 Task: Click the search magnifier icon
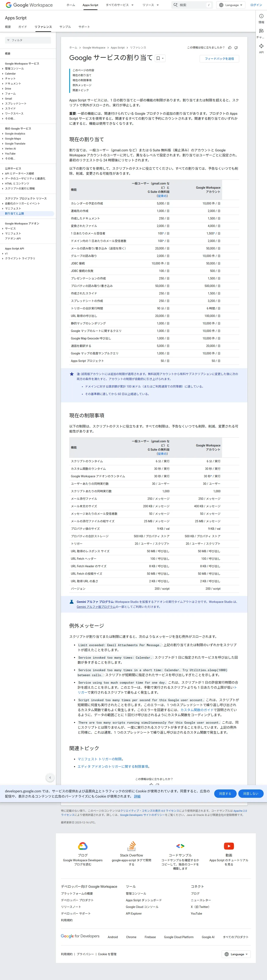click(176, 5)
